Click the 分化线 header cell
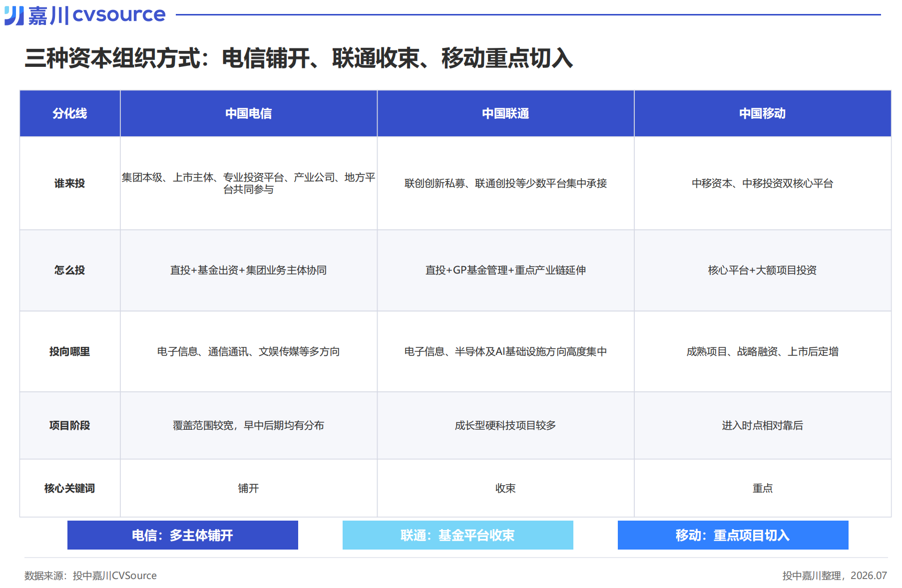 coord(70,113)
